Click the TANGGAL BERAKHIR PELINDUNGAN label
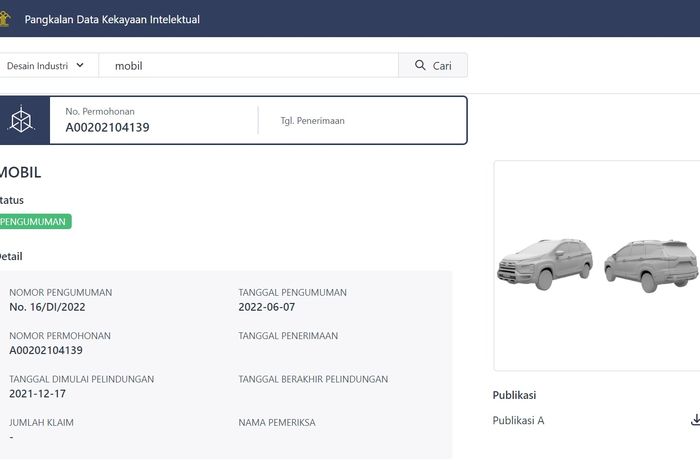700x465 pixels. pos(313,379)
